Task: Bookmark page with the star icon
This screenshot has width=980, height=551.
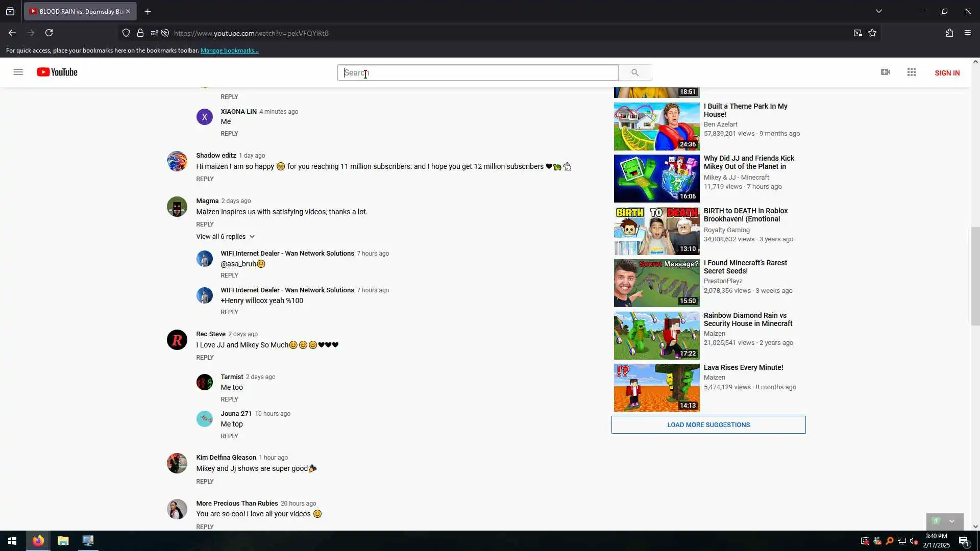Action: click(x=872, y=33)
